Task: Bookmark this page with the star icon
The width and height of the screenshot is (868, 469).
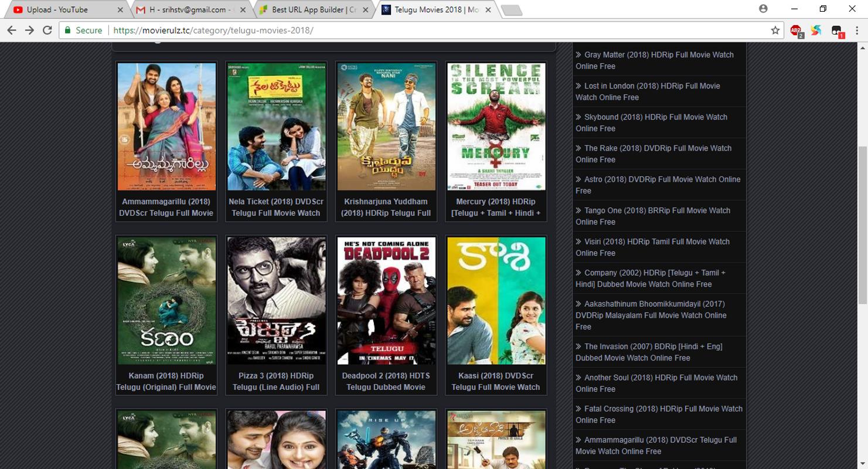Action: click(x=775, y=30)
